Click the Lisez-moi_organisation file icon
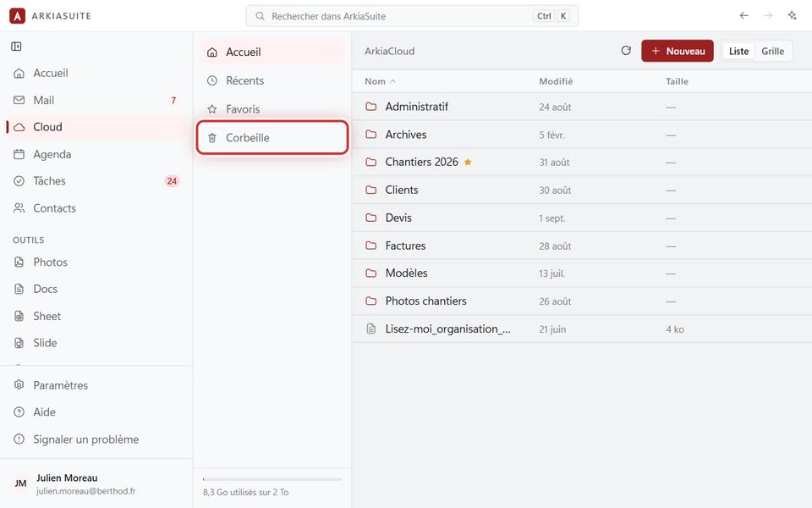The image size is (812, 508). coord(370,329)
